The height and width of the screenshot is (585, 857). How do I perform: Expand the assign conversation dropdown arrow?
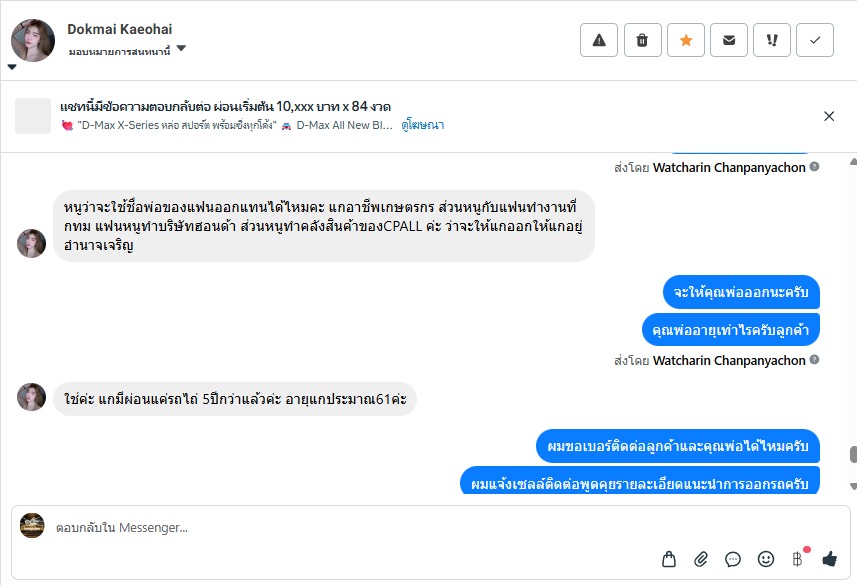[x=182, y=50]
